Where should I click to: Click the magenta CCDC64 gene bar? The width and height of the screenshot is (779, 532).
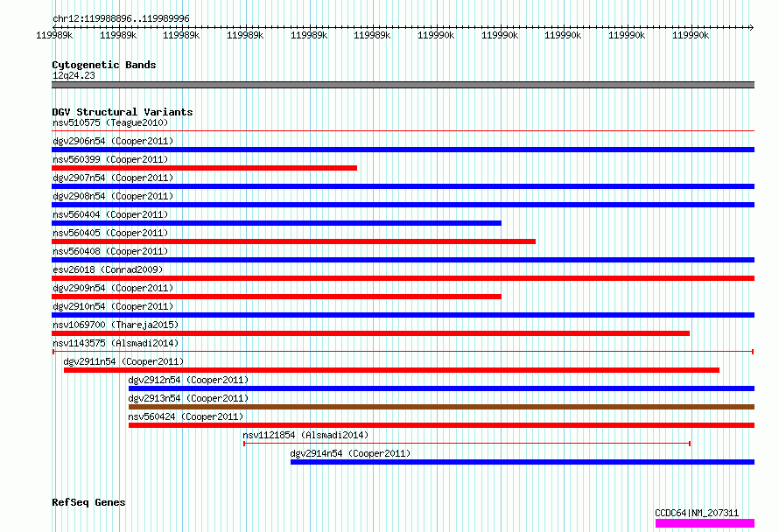coord(705,523)
